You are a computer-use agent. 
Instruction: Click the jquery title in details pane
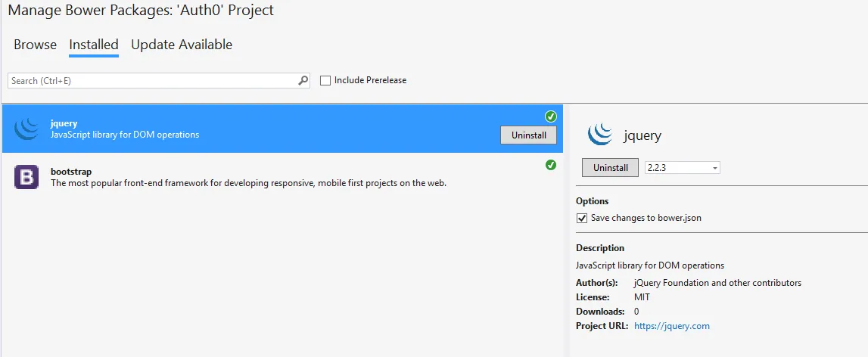(642, 136)
